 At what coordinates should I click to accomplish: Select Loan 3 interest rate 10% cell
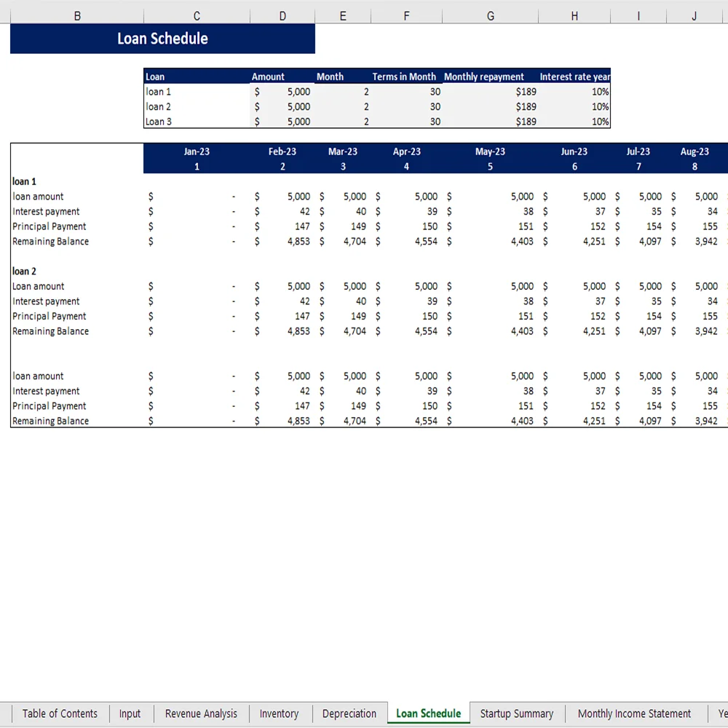tap(574, 121)
